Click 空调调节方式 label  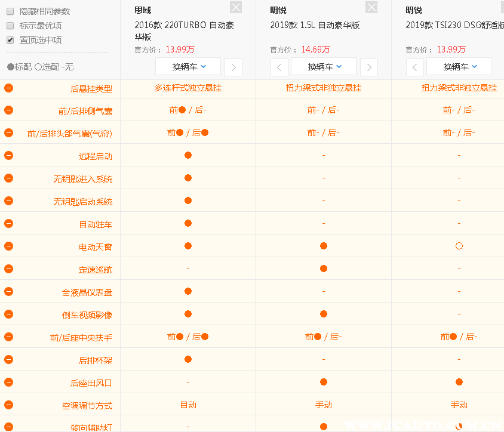(x=87, y=406)
